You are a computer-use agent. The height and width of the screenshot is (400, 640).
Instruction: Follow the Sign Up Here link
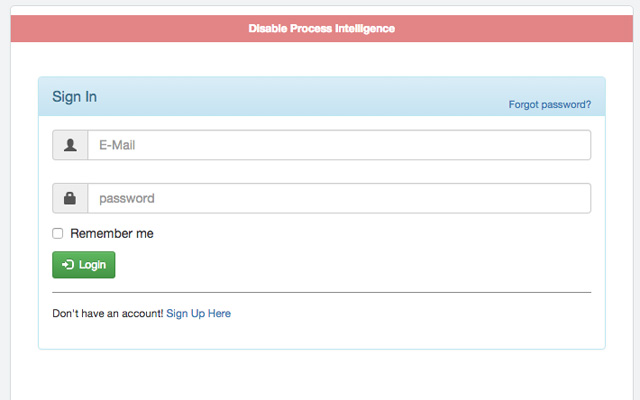pyautogui.click(x=198, y=313)
